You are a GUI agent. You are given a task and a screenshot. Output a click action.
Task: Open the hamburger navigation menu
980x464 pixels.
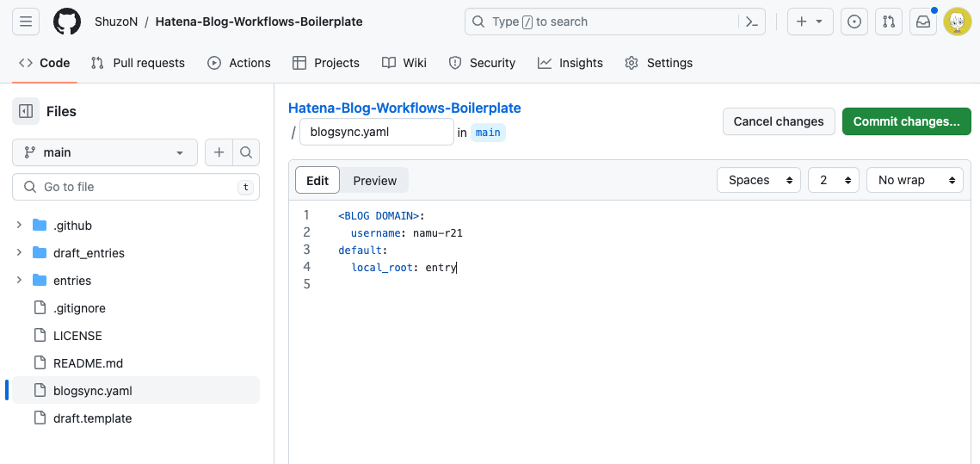point(26,22)
